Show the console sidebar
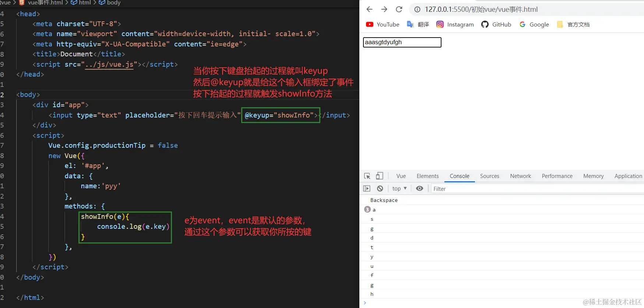The height and width of the screenshot is (308, 644). tap(367, 189)
